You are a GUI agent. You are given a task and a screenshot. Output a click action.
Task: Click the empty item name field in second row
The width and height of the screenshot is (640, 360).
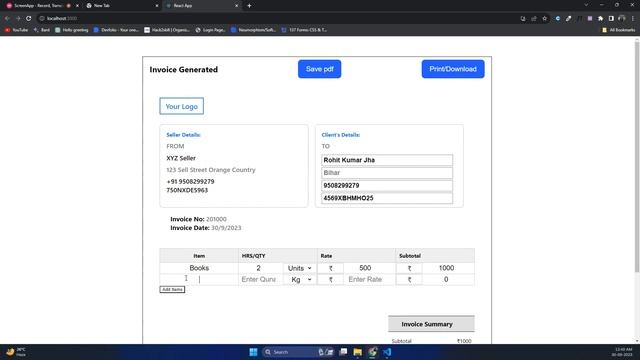pyautogui.click(x=199, y=280)
